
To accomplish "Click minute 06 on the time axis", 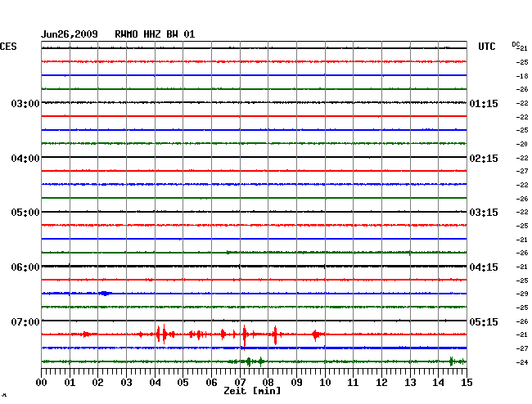I will coord(211,382).
